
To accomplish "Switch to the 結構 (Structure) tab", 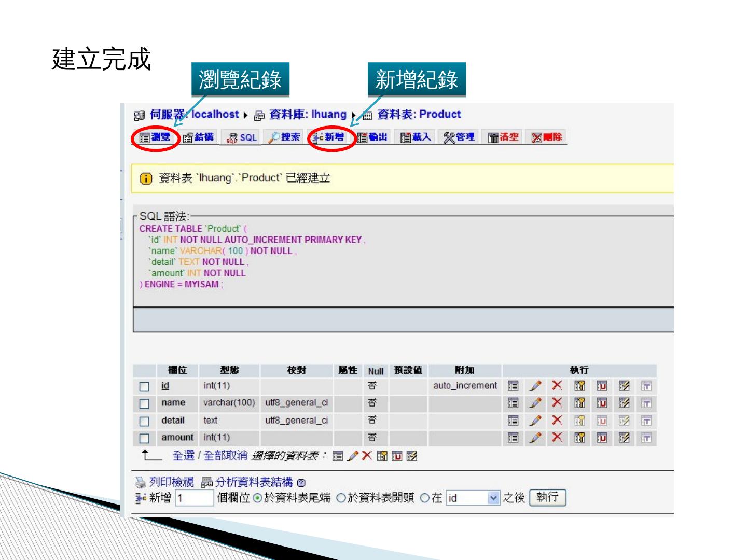I will pos(199,137).
